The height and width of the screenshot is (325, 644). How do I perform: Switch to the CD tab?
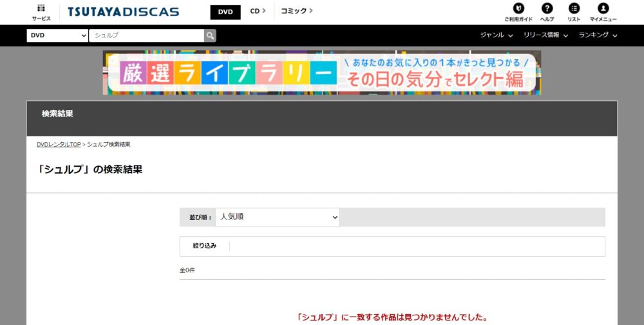click(x=258, y=11)
